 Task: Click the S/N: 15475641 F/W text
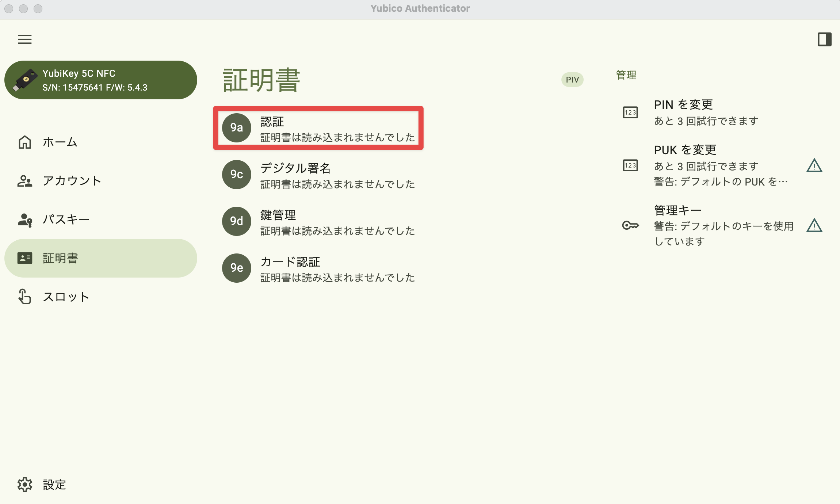(x=95, y=88)
